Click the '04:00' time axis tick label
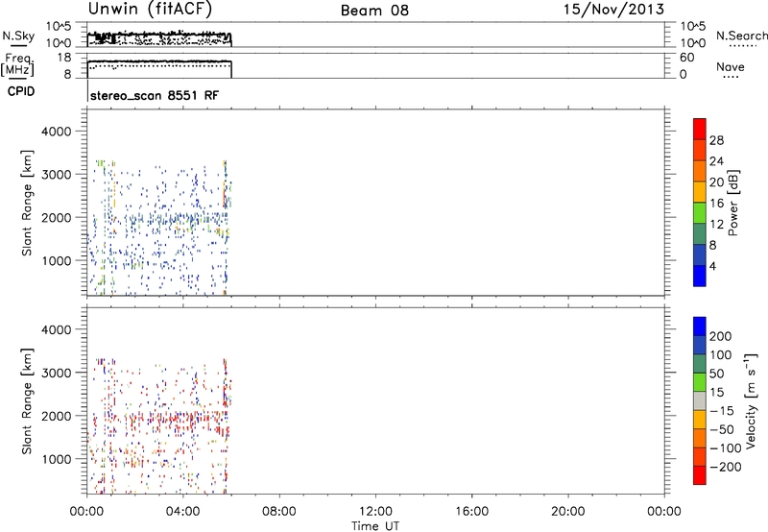The image size is (768, 532). click(x=182, y=512)
